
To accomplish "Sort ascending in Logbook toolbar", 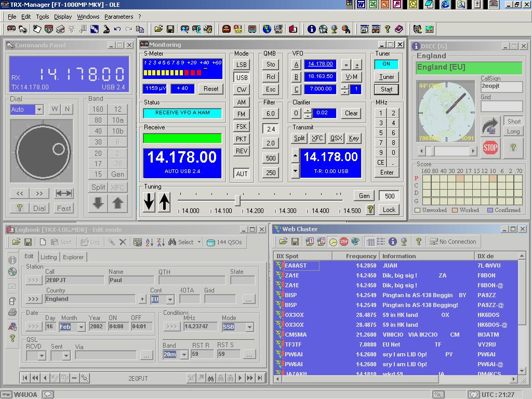I will coord(149,242).
